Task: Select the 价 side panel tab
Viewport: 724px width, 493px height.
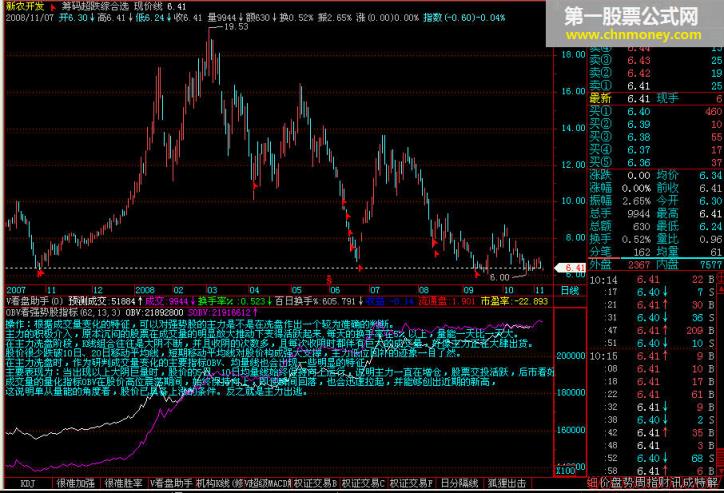Action: coord(604,483)
